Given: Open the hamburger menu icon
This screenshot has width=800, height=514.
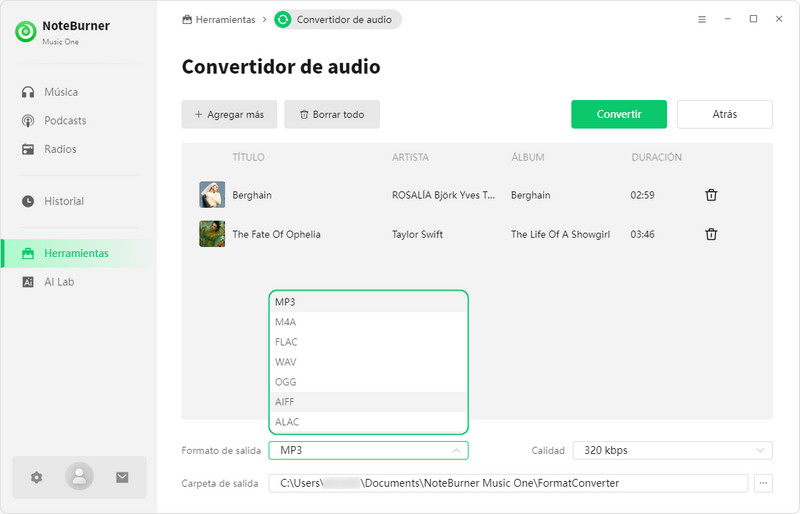Looking at the screenshot, I should [x=702, y=19].
